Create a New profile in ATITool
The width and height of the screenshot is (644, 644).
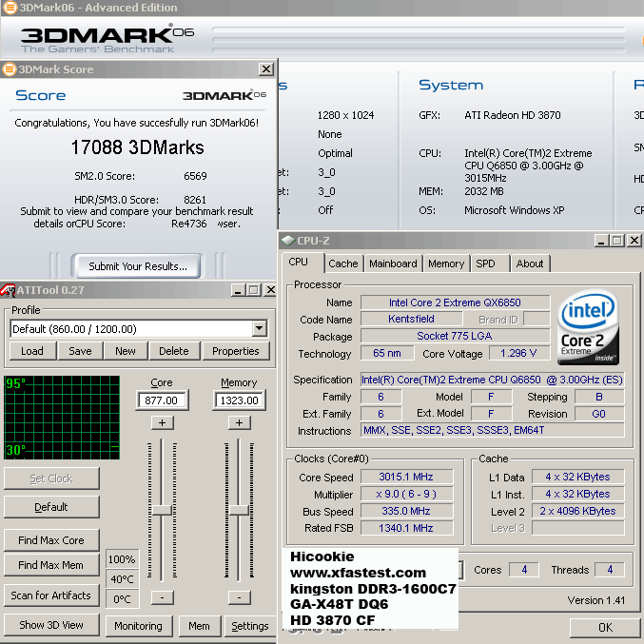click(126, 351)
